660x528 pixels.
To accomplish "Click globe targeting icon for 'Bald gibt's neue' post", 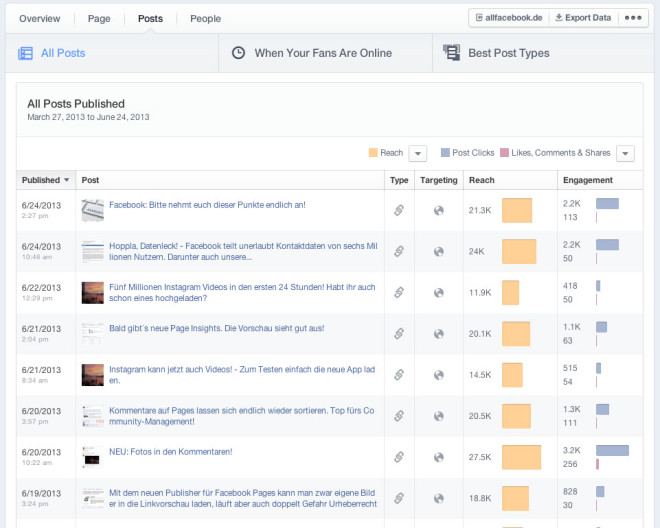I will click(x=439, y=333).
